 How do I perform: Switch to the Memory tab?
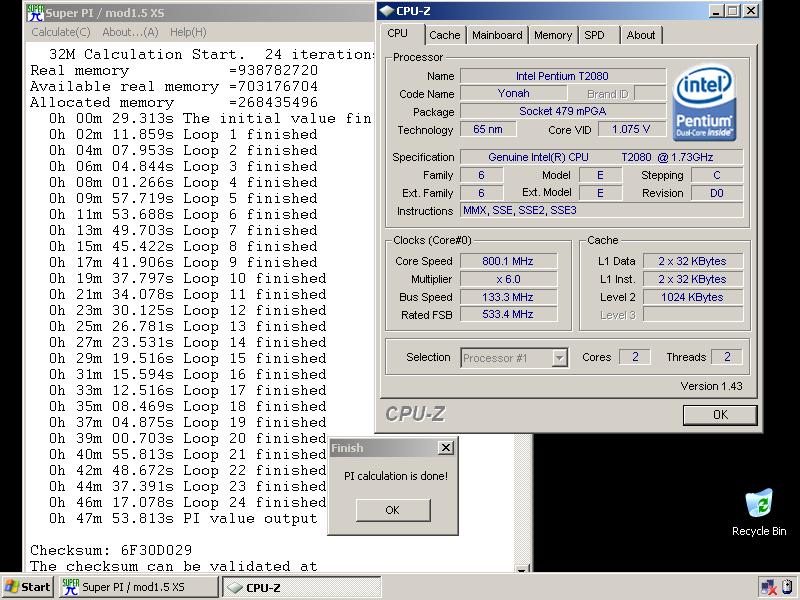[553, 35]
